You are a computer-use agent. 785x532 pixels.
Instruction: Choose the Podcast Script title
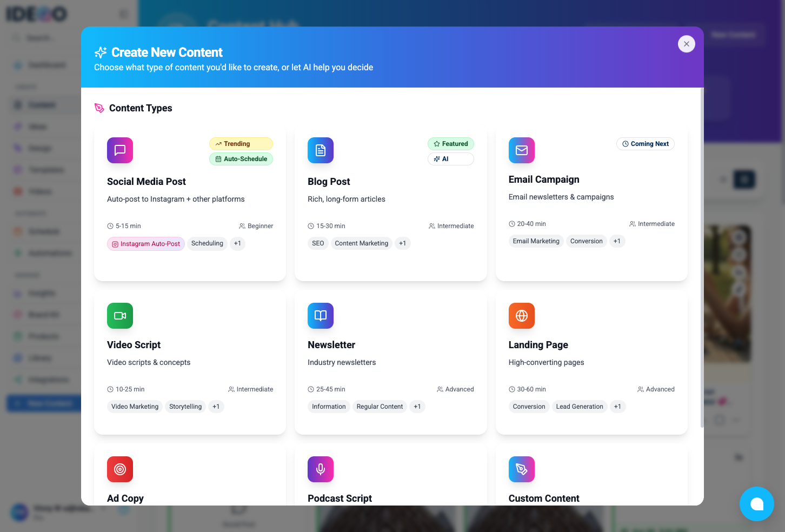point(340,498)
